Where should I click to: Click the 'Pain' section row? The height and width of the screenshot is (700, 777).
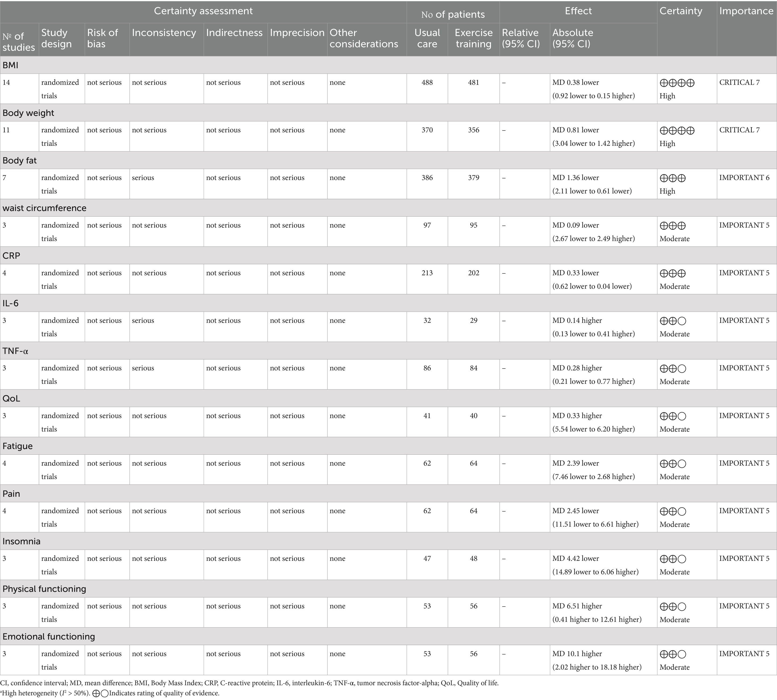(388, 493)
